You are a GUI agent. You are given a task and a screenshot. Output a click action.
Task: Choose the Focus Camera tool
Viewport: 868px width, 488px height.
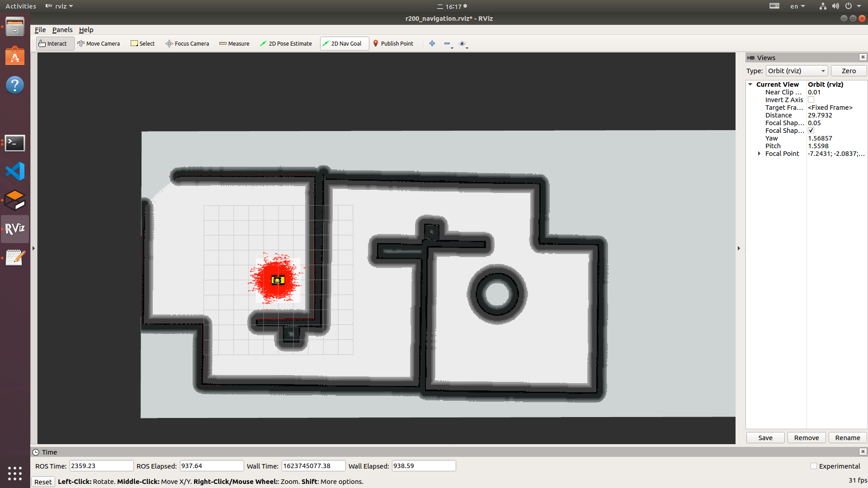pos(187,43)
